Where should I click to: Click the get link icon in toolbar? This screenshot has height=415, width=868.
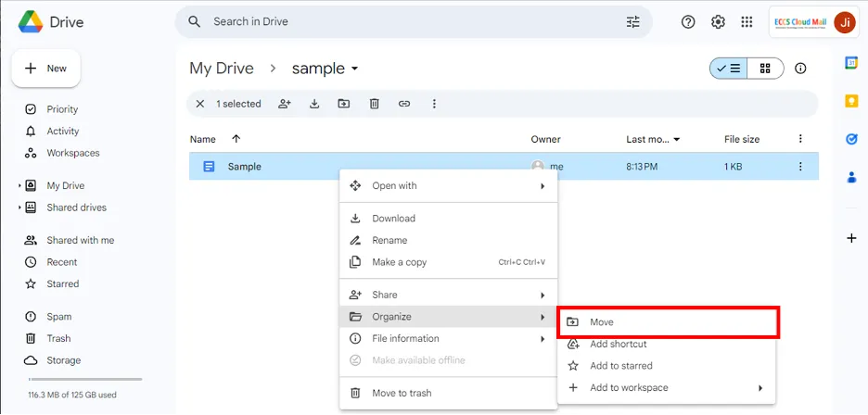(x=404, y=104)
